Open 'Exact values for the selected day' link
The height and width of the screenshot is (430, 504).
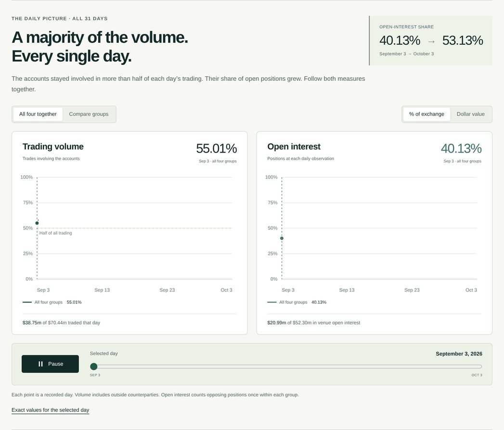pyautogui.click(x=50, y=410)
